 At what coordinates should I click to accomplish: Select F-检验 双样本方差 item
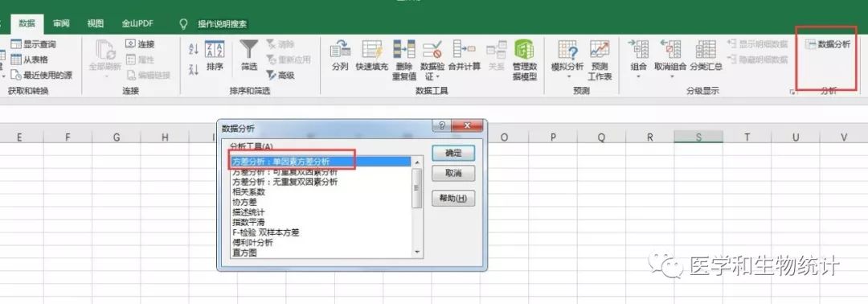[320, 232]
